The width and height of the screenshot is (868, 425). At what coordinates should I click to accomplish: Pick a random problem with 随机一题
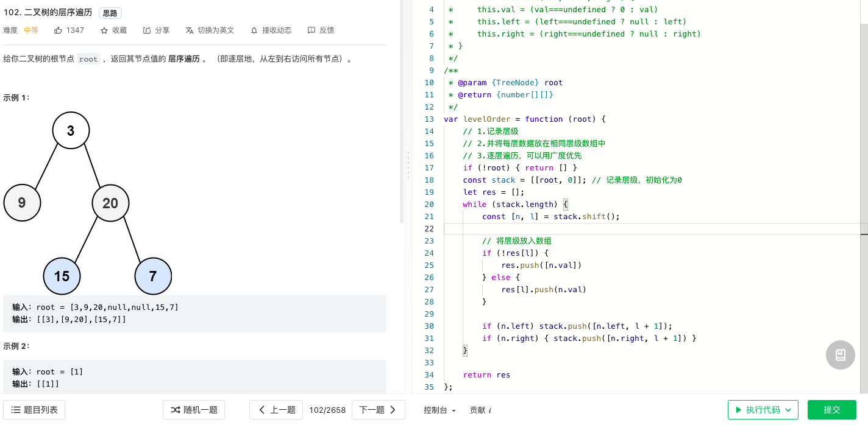pos(194,410)
